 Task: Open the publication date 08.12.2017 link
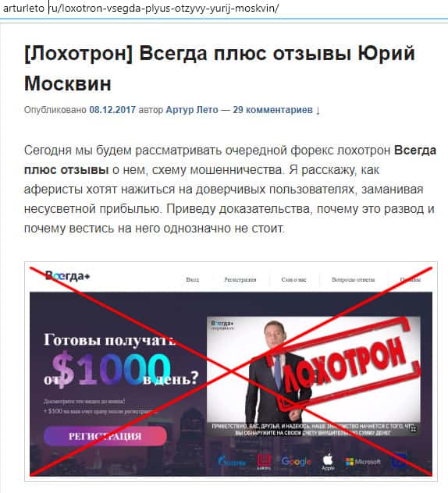click(x=112, y=110)
